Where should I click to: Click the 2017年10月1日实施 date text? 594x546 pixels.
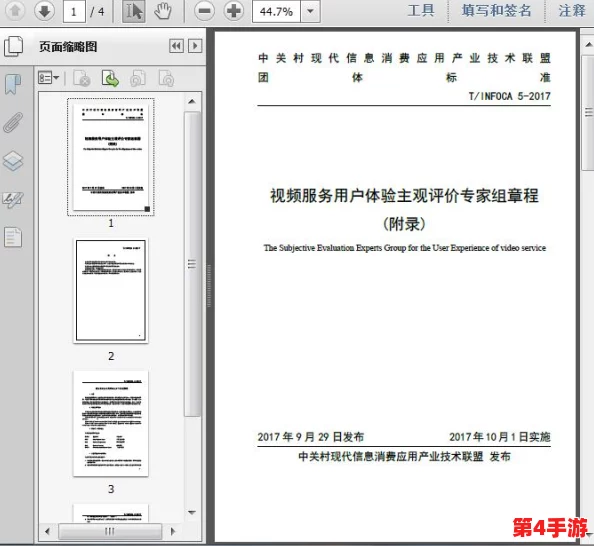(500, 437)
